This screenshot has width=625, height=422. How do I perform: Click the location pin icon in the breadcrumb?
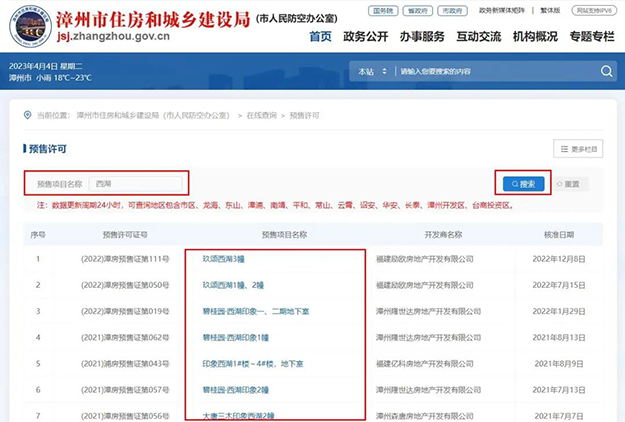coord(28,115)
